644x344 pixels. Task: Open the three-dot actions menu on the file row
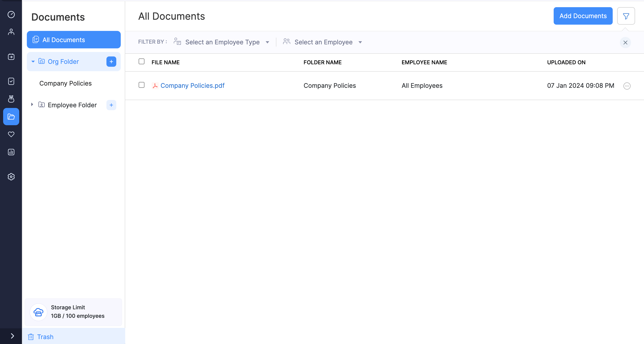627,86
